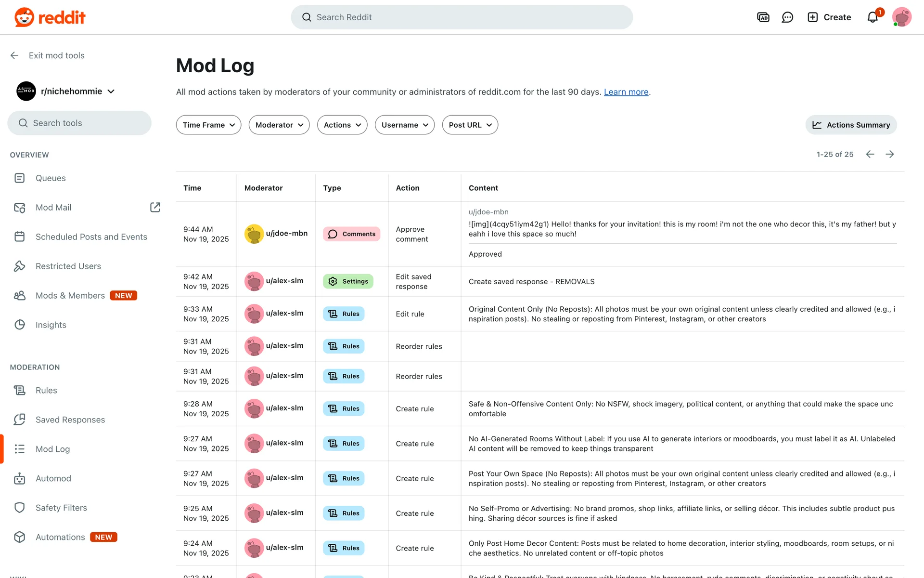The height and width of the screenshot is (578, 924).
Task: Expand the Time Frame filter
Action: (x=208, y=125)
